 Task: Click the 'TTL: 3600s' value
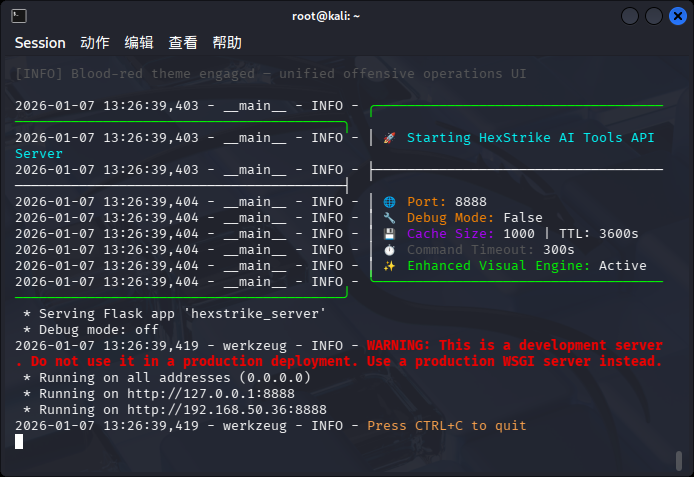tap(598, 234)
